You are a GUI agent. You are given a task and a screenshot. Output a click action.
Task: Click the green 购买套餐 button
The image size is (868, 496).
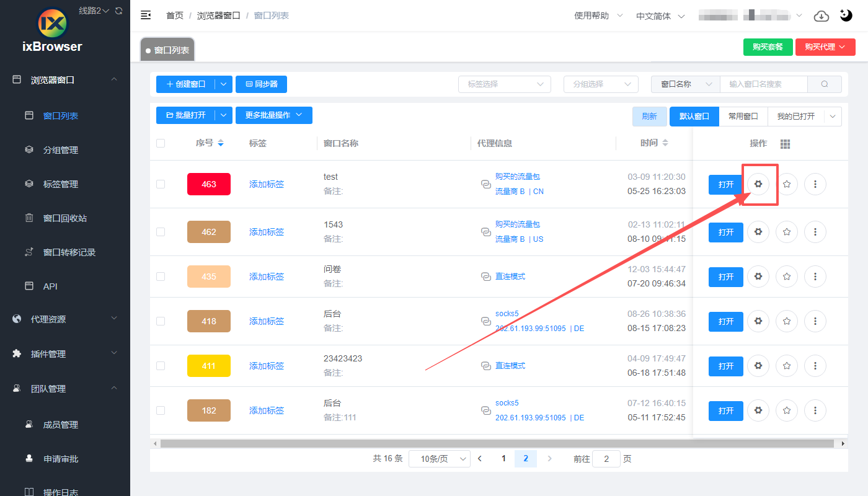768,47
